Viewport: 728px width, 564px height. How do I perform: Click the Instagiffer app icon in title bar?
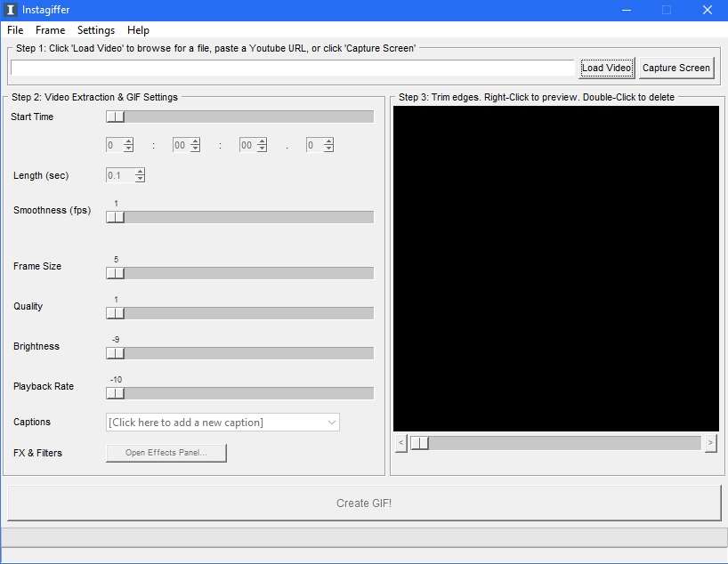click(10, 10)
